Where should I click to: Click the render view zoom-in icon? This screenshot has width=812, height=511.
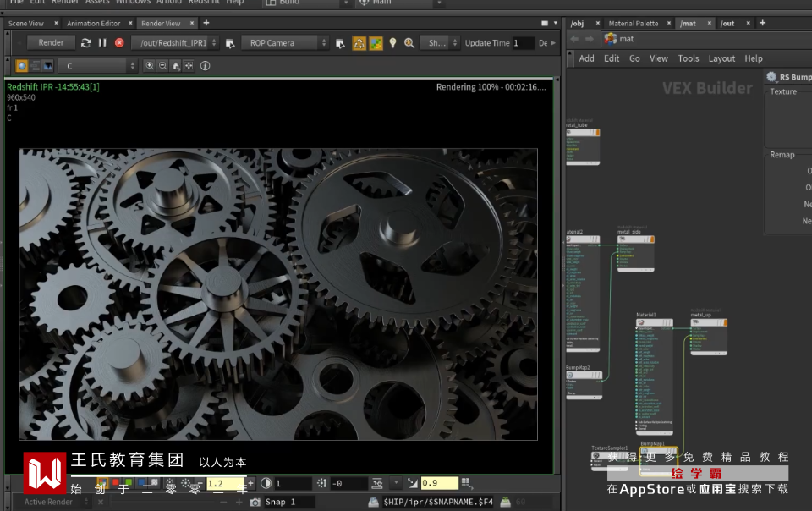(x=150, y=65)
